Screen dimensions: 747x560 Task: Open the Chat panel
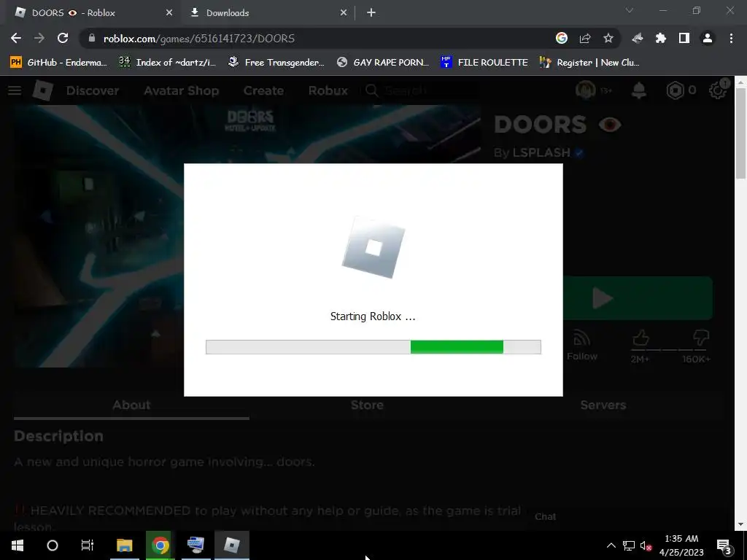click(545, 517)
